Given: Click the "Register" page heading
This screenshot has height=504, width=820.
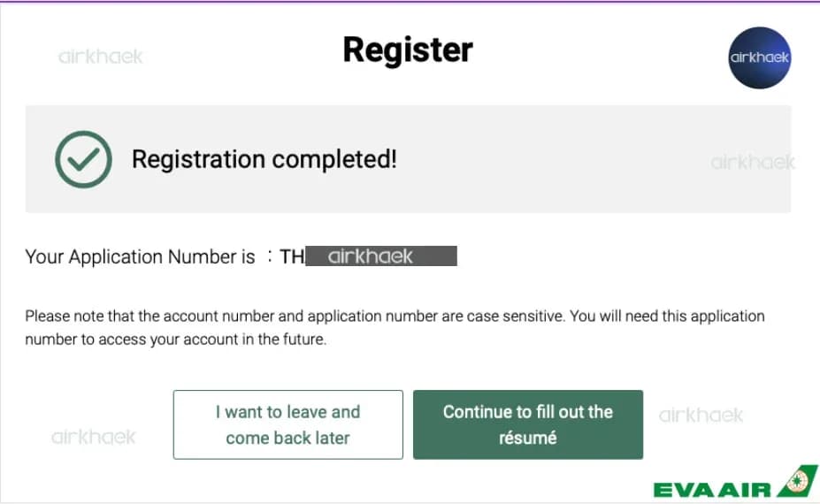Looking at the screenshot, I should pyautogui.click(x=408, y=50).
